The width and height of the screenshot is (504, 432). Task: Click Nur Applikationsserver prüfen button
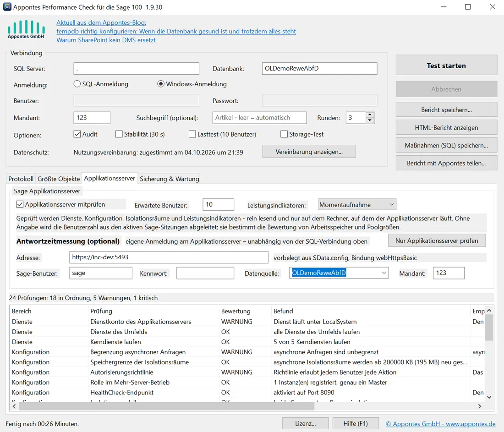(x=437, y=241)
